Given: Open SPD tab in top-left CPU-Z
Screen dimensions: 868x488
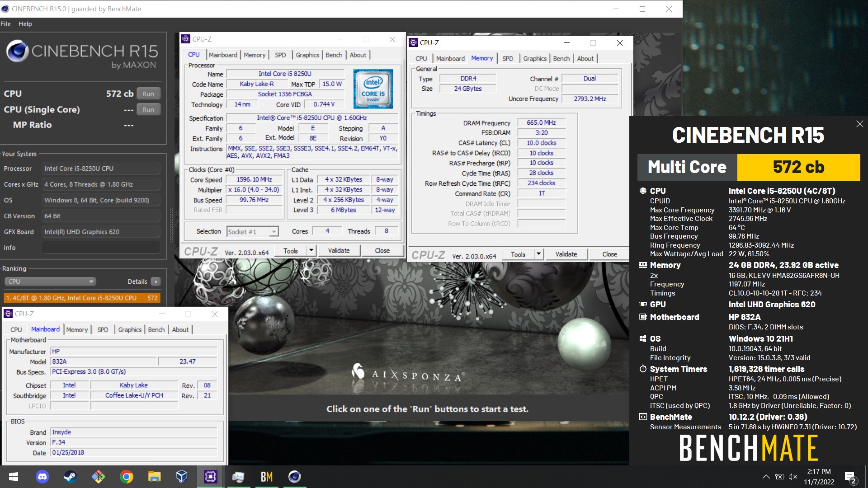Looking at the screenshot, I should coord(280,55).
